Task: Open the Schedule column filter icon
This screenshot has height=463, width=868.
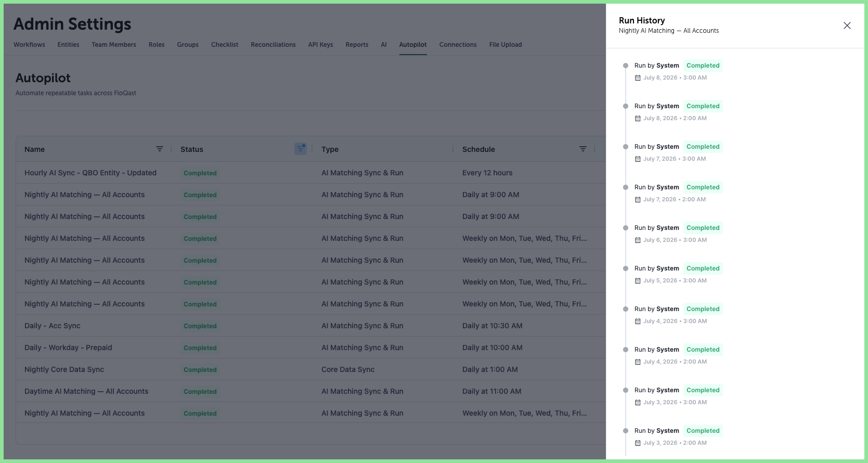Action: (x=583, y=149)
